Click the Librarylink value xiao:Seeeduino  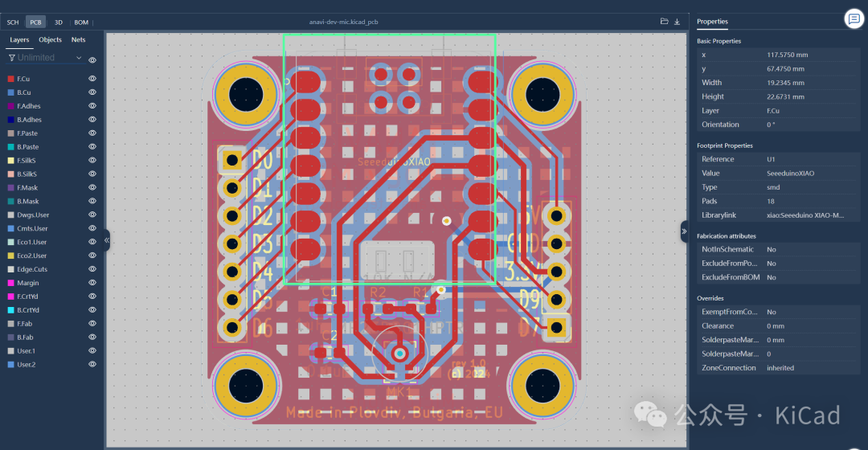pos(805,215)
